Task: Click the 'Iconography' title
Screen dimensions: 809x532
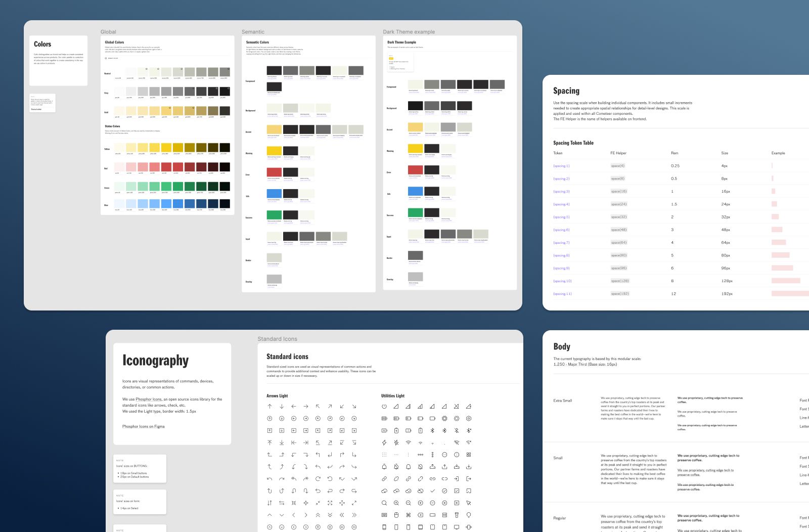Action: coord(155,361)
